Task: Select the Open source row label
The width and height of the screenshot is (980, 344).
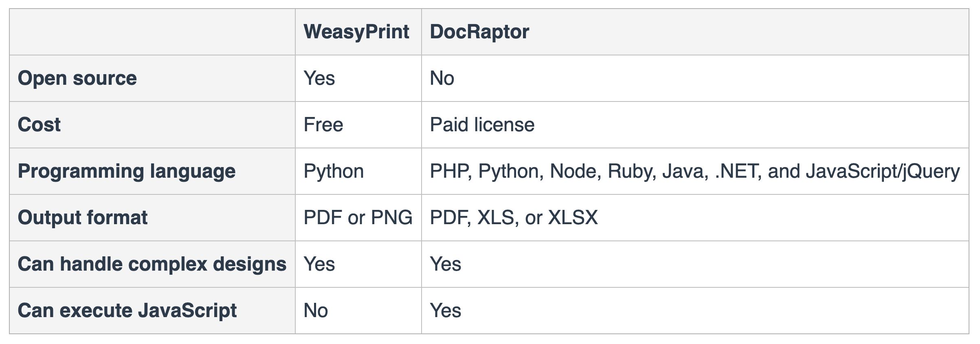Action: (x=77, y=78)
